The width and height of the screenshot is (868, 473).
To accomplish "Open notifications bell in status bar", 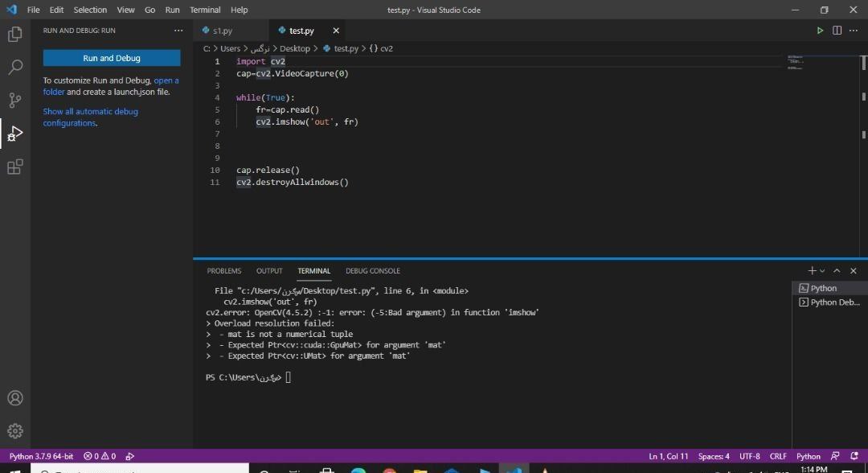I will pos(854,456).
